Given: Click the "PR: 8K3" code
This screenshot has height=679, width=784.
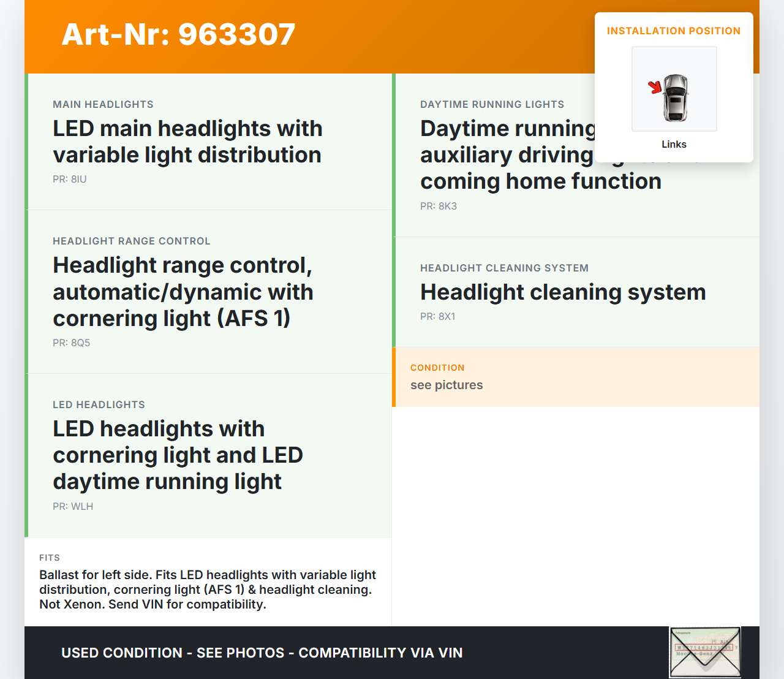Looking at the screenshot, I should coord(439,206).
